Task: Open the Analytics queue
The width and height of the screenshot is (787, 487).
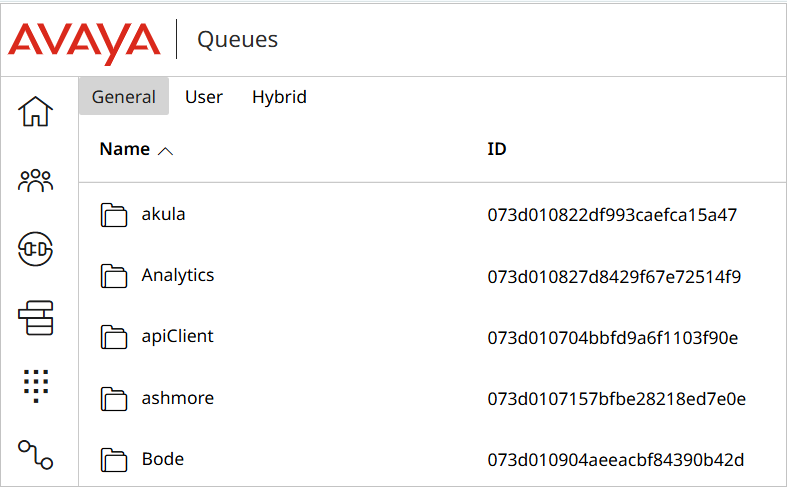Action: click(x=178, y=276)
